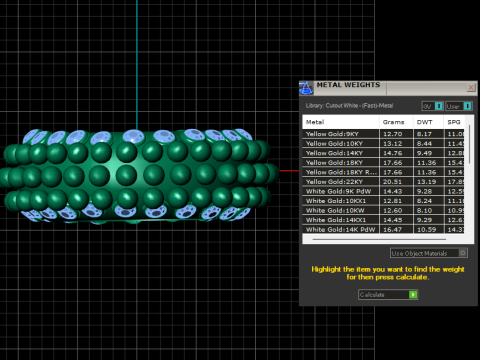
Task: Select the White Gold:9K PdW row
Action: tap(383, 191)
